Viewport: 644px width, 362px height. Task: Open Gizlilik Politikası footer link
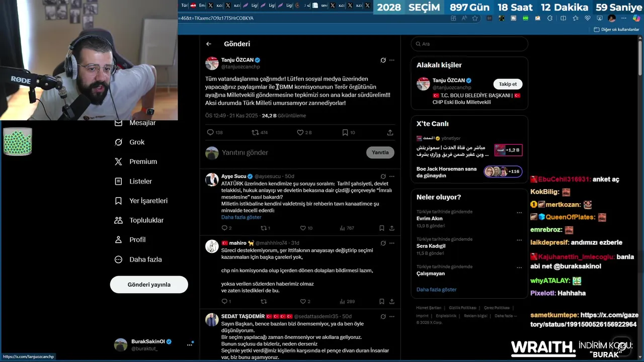pos(462,308)
